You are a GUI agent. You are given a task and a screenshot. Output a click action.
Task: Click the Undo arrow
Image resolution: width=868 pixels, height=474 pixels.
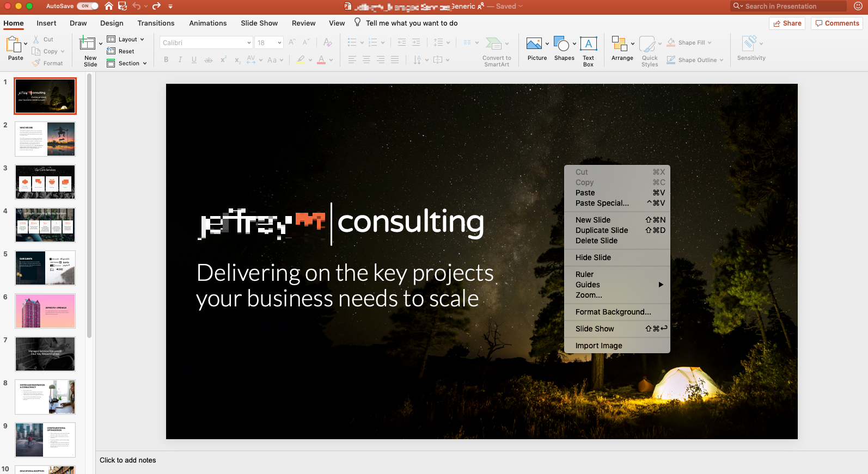137,6
